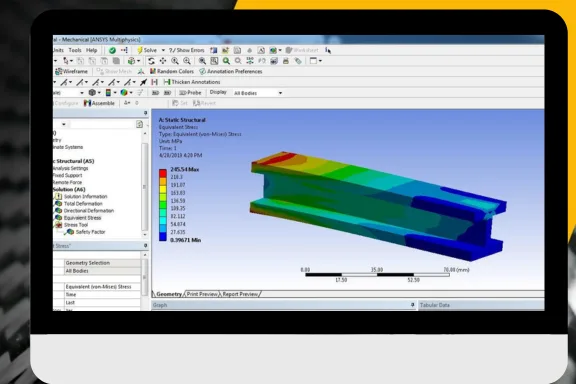Pin the Outline tree panel

pos(145,113)
